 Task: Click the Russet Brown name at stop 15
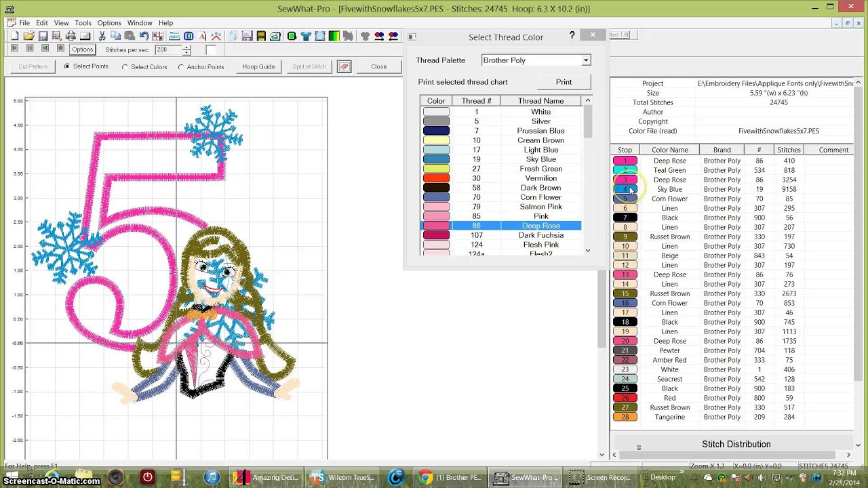click(x=669, y=293)
